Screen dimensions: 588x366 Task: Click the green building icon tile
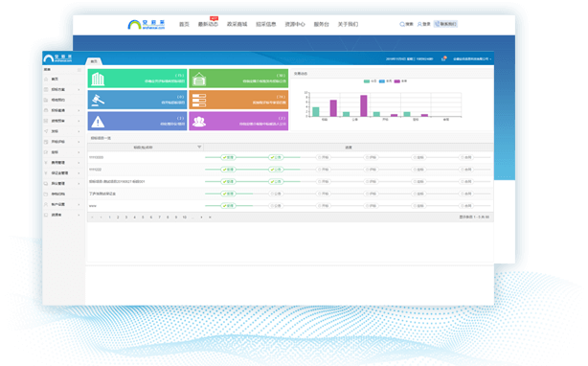137,79
